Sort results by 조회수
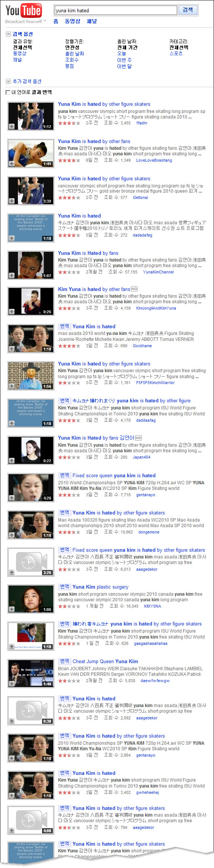The image size is (214, 868). 72,60
